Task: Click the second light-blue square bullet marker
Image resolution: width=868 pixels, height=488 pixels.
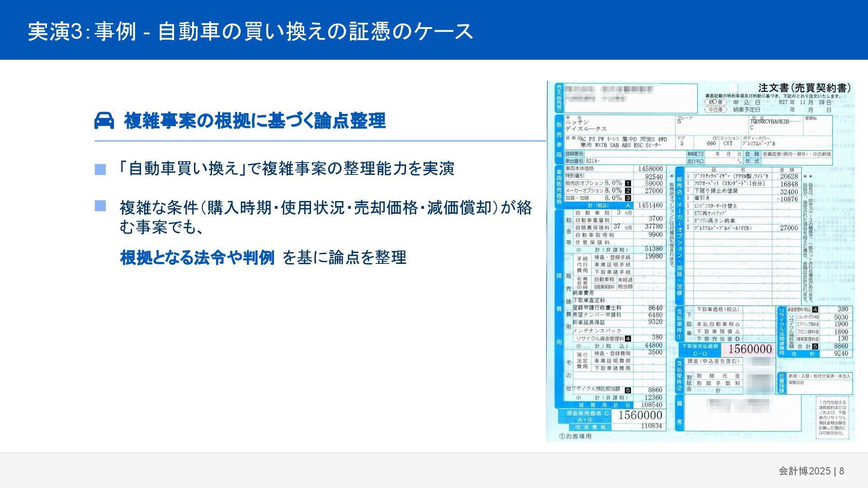Action: click(100, 206)
